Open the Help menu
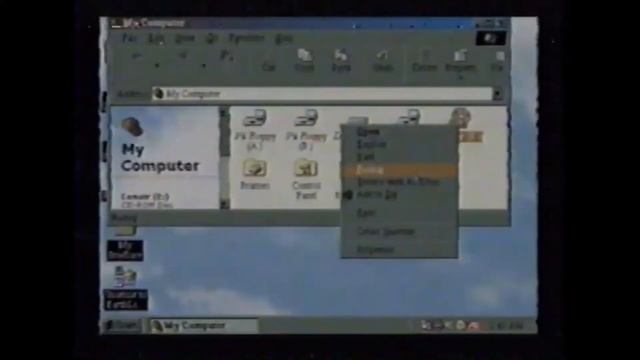This screenshot has width=640, height=360. [284, 39]
